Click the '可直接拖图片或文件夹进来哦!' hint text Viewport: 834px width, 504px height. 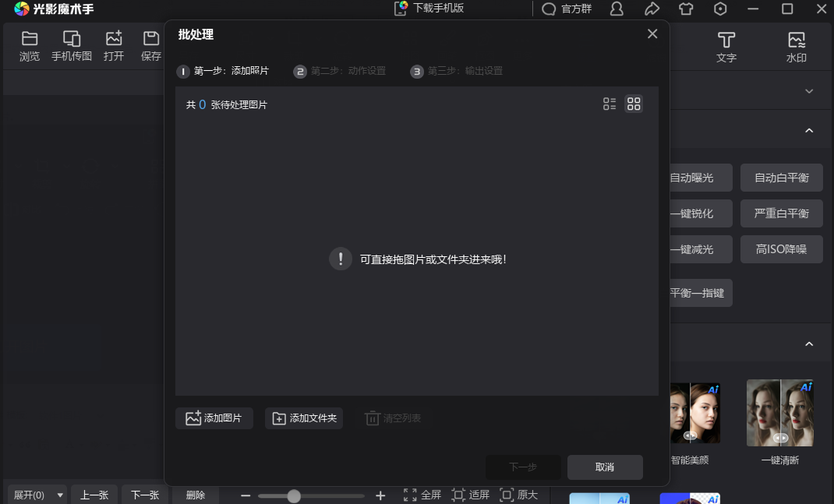tap(433, 259)
